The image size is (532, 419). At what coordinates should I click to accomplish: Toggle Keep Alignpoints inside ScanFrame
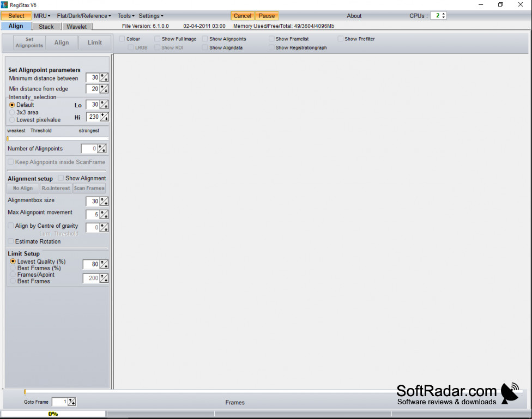[11, 162]
